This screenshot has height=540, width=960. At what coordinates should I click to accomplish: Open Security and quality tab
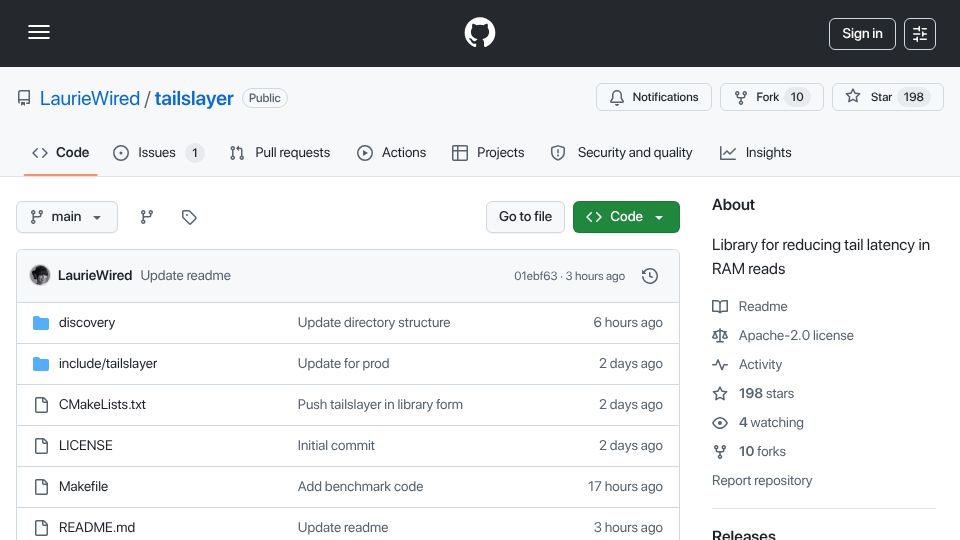coord(621,152)
